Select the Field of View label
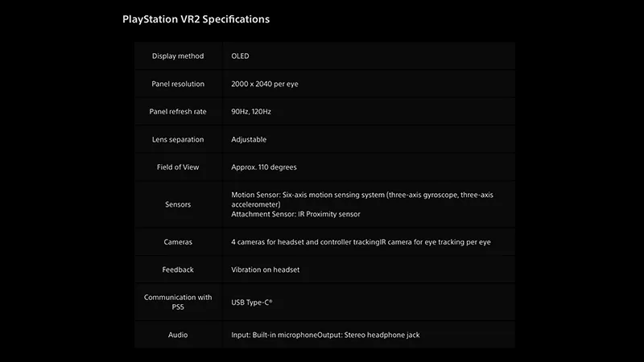The width and height of the screenshot is (644, 362). [x=178, y=167]
